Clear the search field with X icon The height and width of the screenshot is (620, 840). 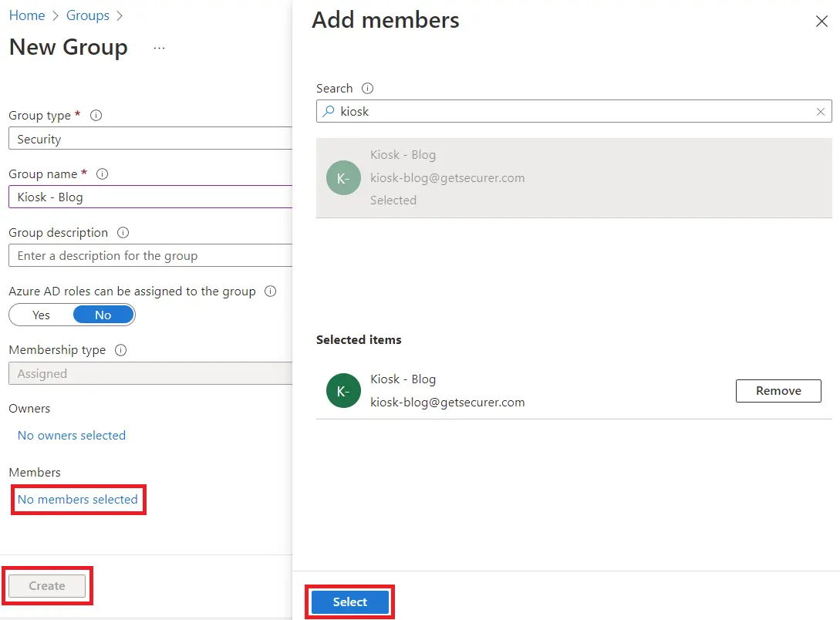coord(821,112)
